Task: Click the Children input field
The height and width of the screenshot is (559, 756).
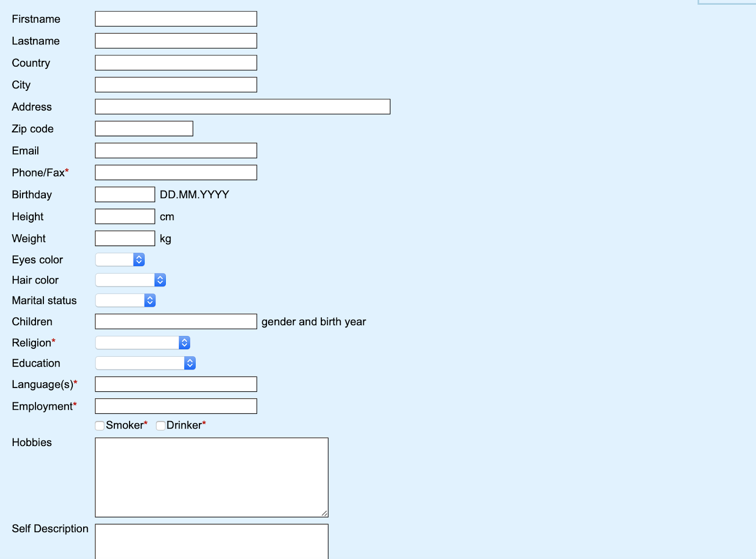Action: click(x=176, y=322)
